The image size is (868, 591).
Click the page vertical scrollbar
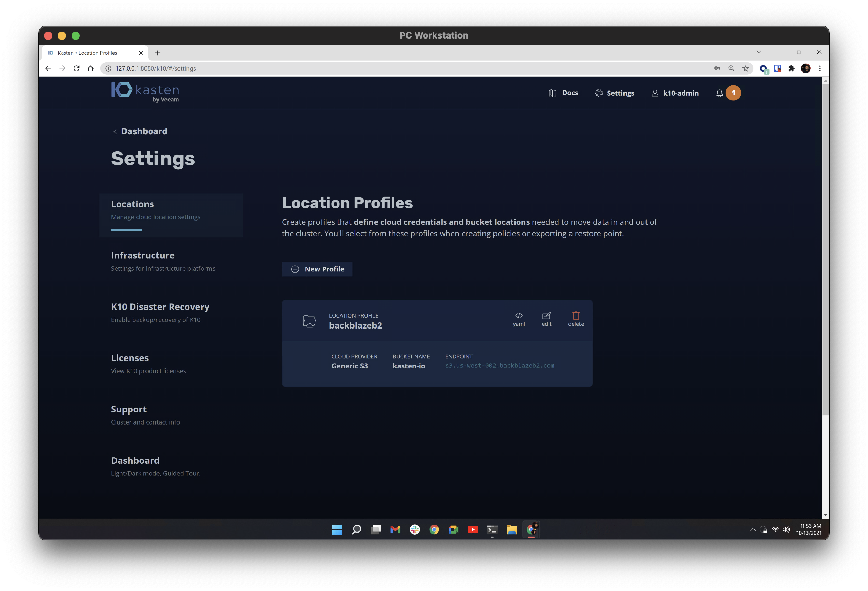click(825, 250)
